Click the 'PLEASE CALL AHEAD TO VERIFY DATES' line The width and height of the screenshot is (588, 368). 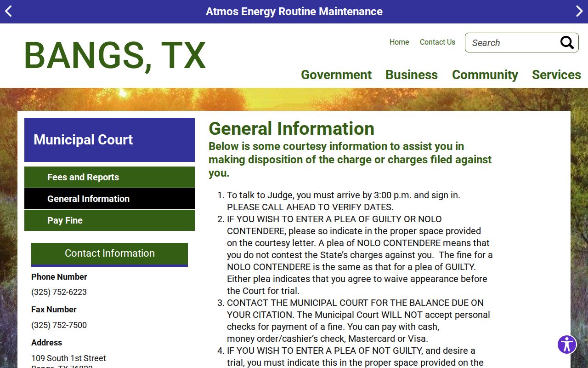310,207
